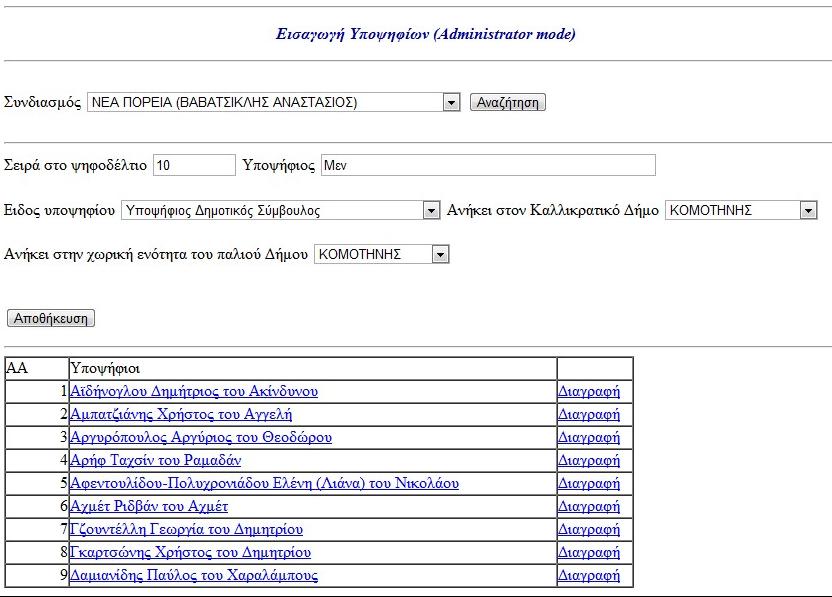This screenshot has width=832, height=597.
Task: Click the Αποθήκευση save button
Action: (51, 318)
